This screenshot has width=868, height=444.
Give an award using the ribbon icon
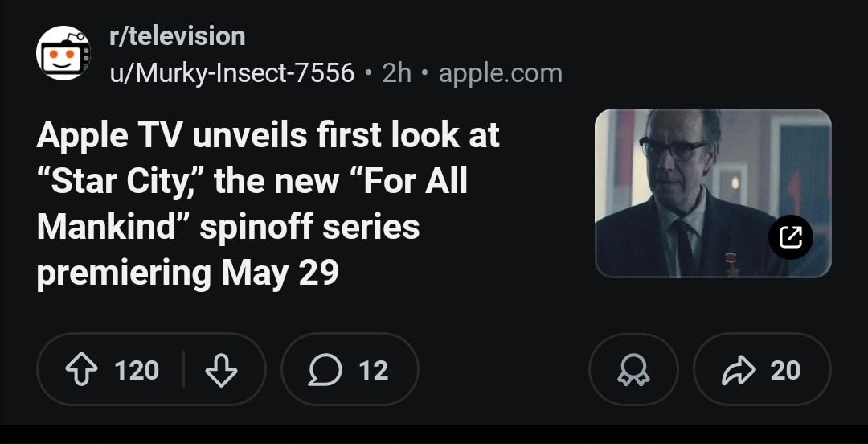tap(633, 370)
